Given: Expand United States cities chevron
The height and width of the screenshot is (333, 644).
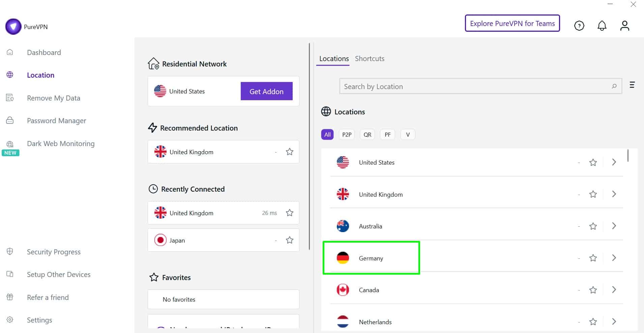Looking at the screenshot, I should 614,162.
